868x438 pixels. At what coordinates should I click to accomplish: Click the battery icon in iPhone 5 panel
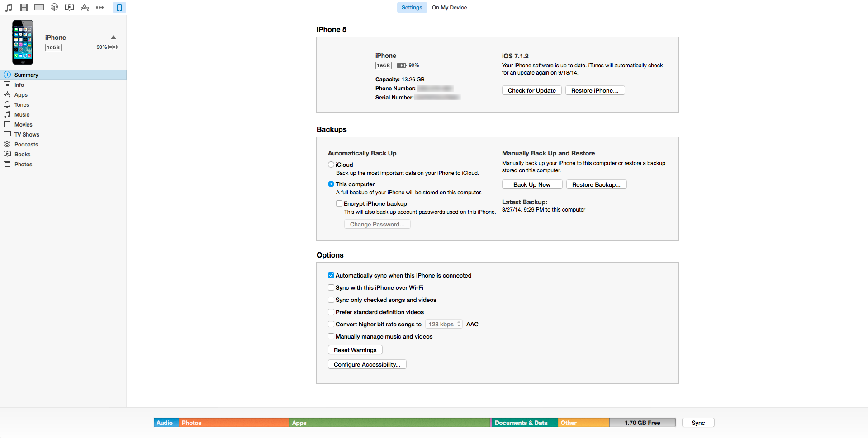tap(402, 66)
